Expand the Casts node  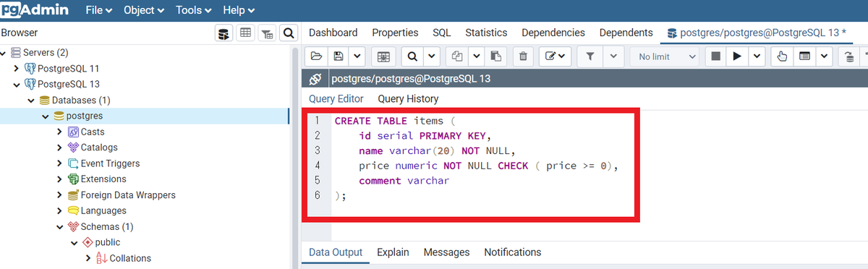click(x=59, y=132)
